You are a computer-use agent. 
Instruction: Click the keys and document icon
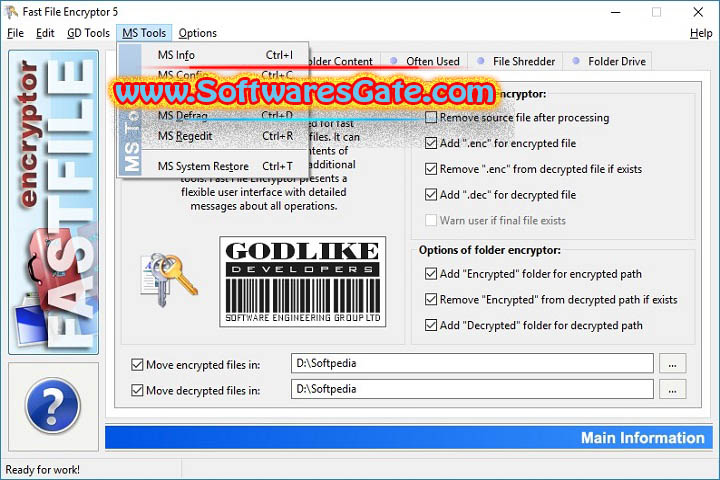pyautogui.click(x=169, y=280)
